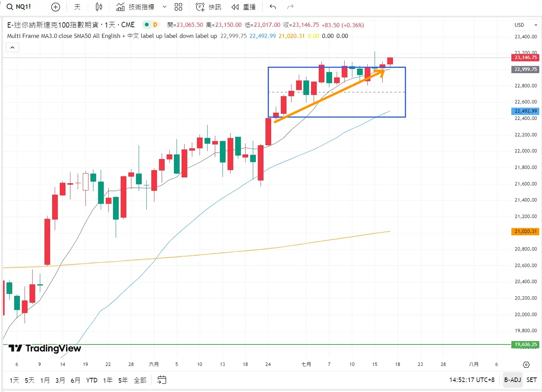The width and height of the screenshot is (542, 392).
Task: Click the add symbol plus icon
Action: click(x=56, y=7)
